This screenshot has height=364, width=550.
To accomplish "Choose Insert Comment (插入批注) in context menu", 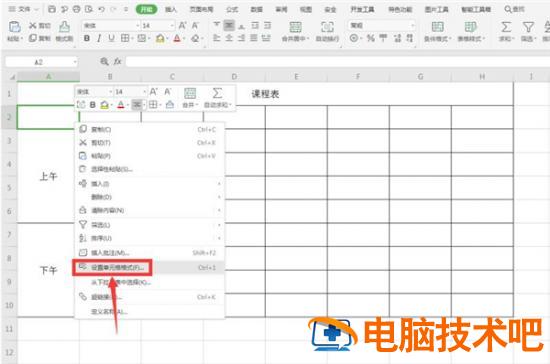I will coord(150,253).
